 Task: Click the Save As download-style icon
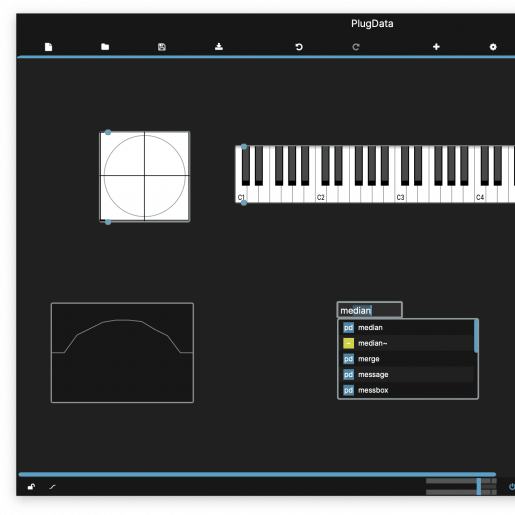tap(219, 47)
